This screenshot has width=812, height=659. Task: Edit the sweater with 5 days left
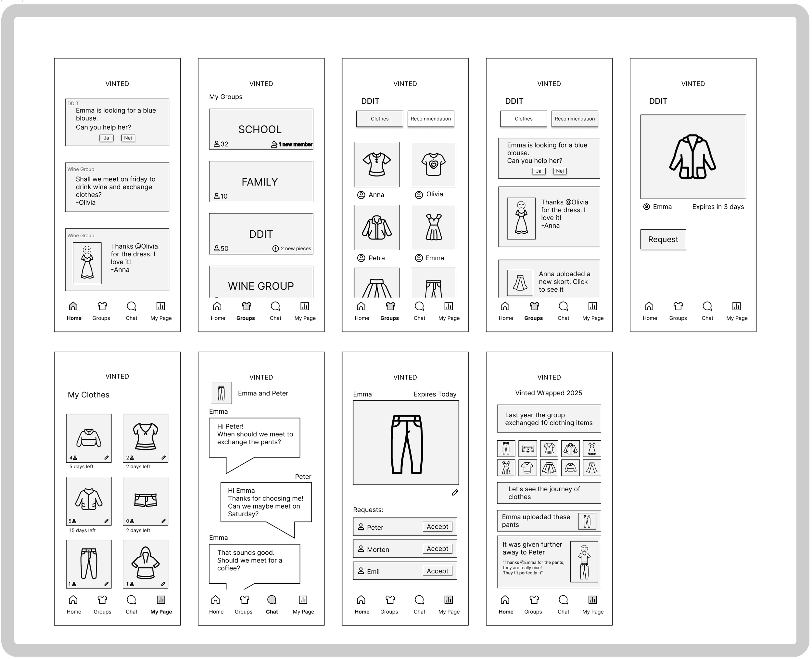[107, 458]
